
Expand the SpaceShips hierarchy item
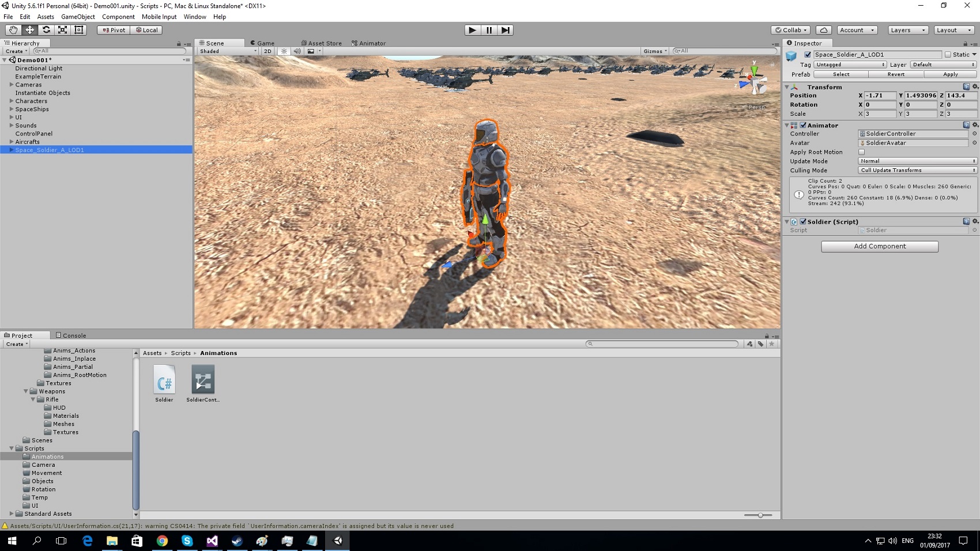click(x=12, y=109)
